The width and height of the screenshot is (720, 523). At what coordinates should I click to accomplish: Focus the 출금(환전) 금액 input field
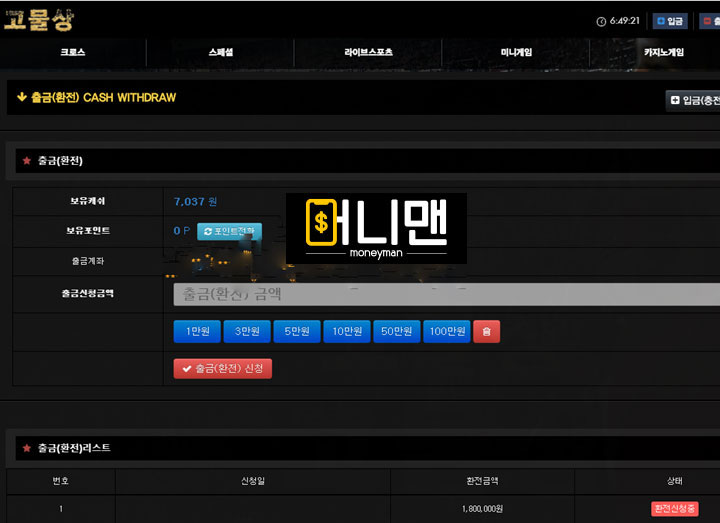[x=445, y=294]
